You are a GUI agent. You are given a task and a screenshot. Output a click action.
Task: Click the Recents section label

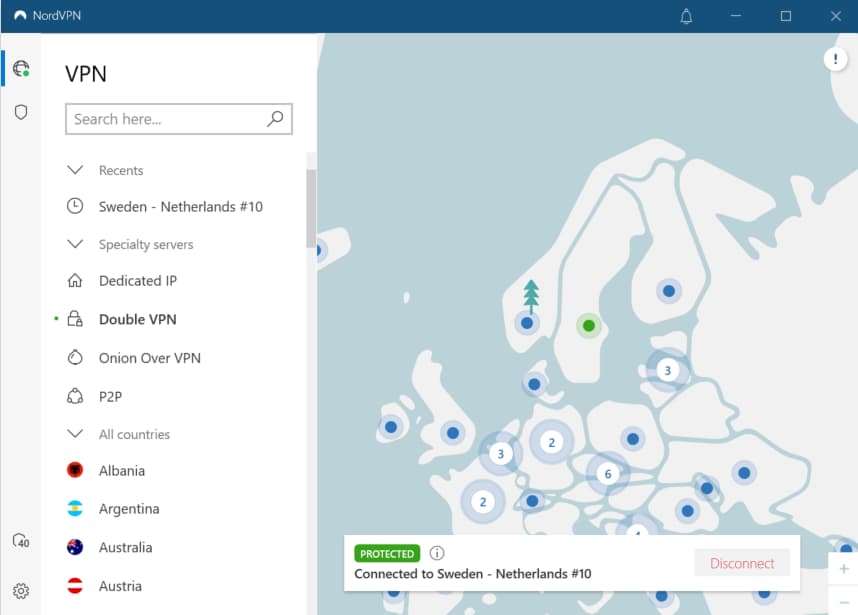tap(121, 170)
